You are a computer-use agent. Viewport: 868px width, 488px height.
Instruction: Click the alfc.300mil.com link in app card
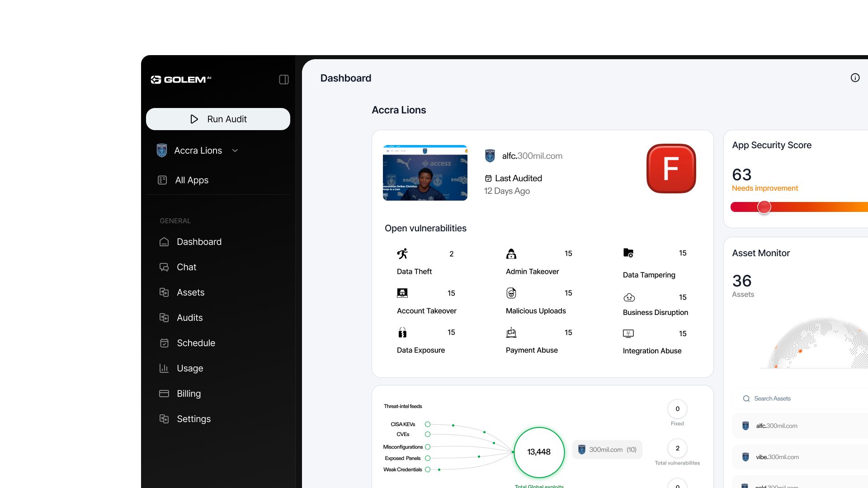(532, 156)
